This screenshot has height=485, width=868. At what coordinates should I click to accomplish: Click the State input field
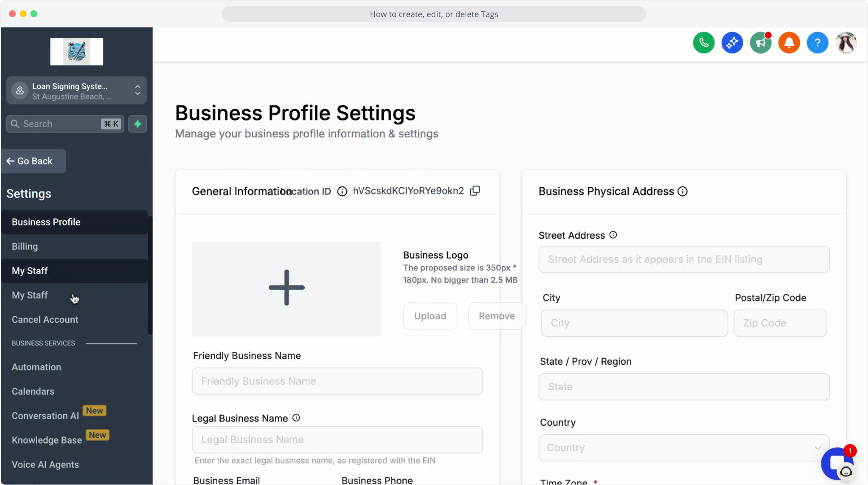(x=684, y=387)
